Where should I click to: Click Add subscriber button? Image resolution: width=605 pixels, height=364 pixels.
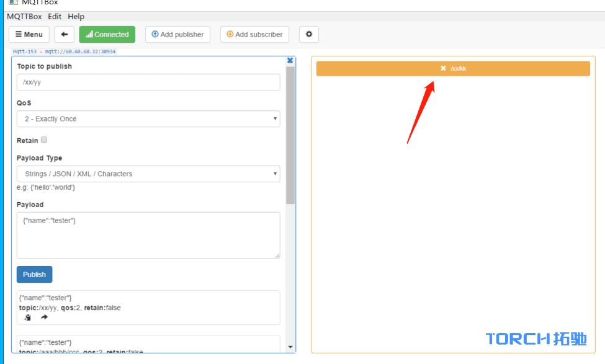254,34
